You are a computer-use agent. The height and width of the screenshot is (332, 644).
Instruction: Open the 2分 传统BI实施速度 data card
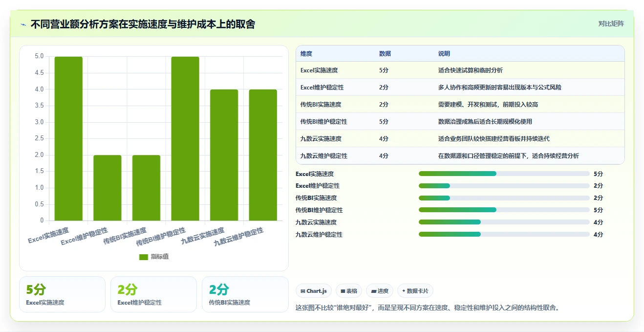tap(245, 294)
